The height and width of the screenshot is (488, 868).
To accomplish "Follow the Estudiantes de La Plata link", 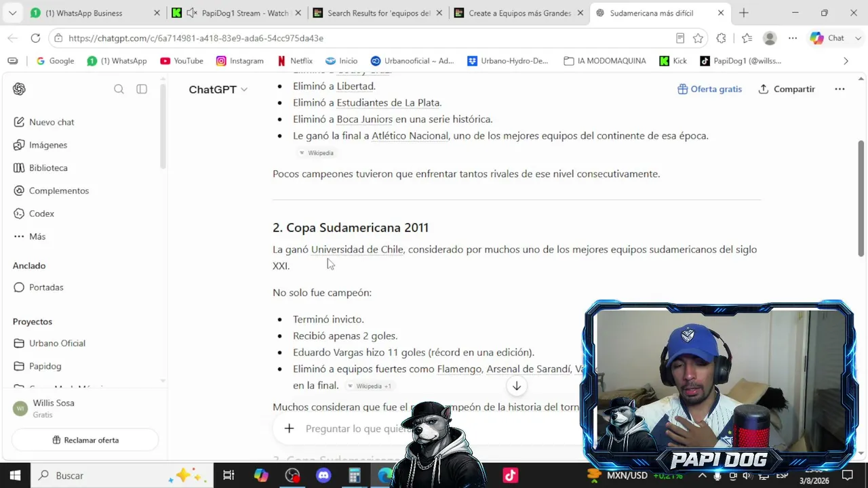I will coord(388,103).
